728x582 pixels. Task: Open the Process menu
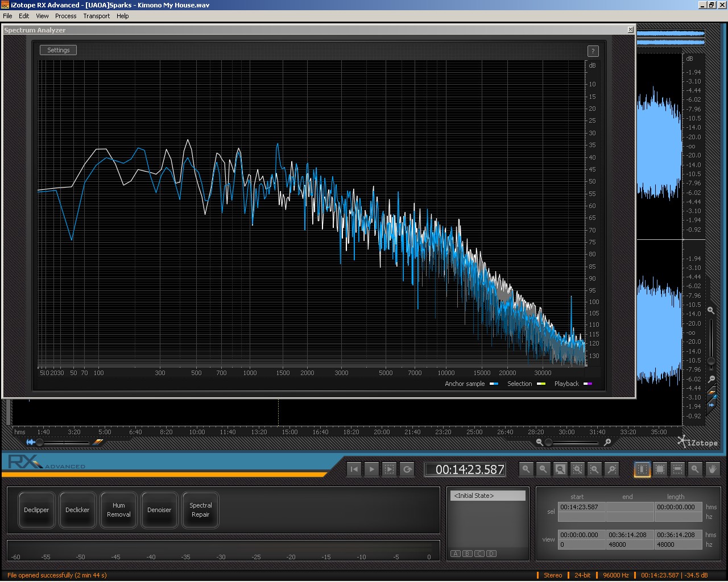point(65,16)
